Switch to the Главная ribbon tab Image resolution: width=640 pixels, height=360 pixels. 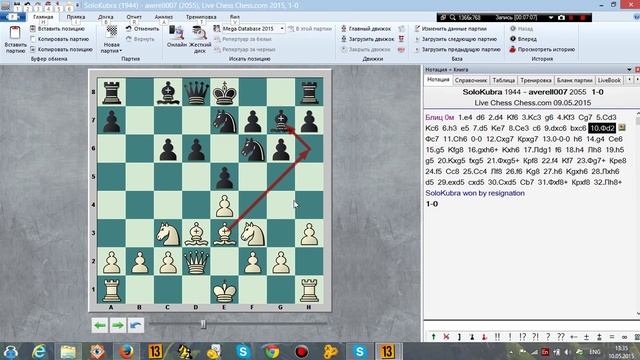click(43, 17)
